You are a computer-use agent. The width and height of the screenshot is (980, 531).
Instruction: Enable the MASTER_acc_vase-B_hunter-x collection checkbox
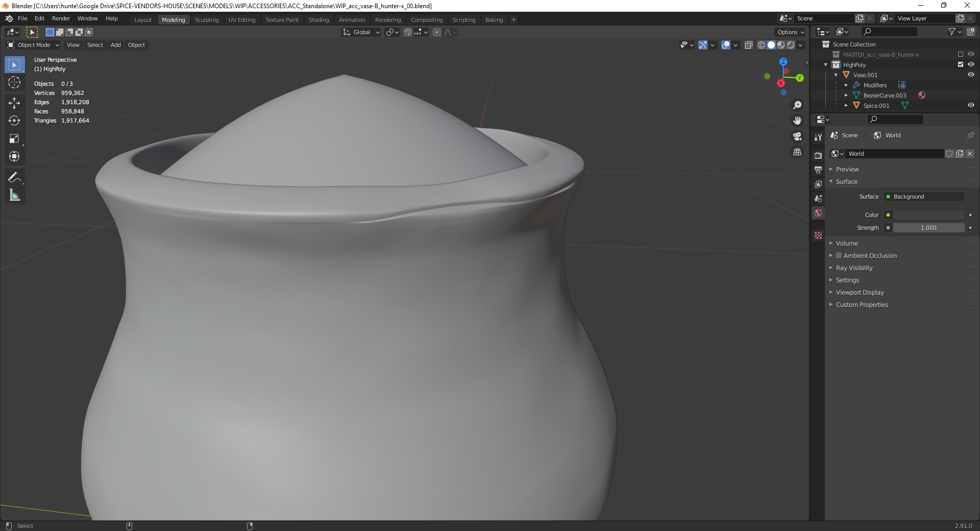tap(961, 55)
